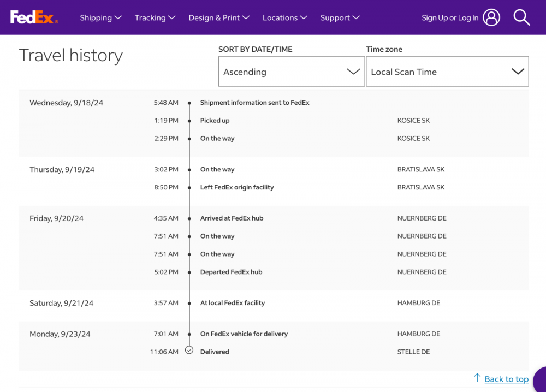Click the purple chat bubble at bottom right

pos(540,381)
